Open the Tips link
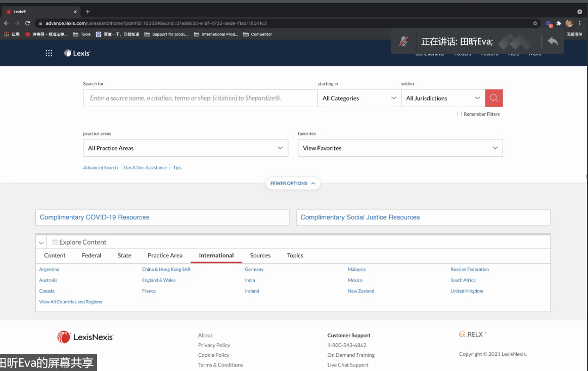The image size is (588, 371). click(x=177, y=167)
